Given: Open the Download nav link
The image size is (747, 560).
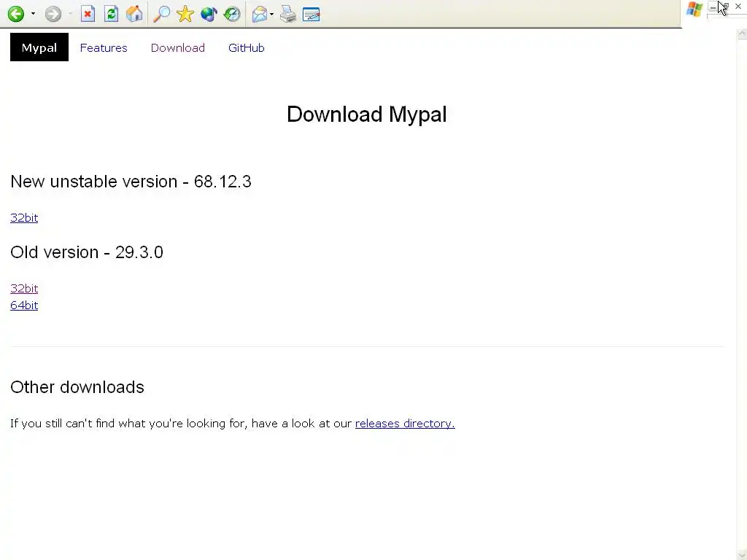Looking at the screenshot, I should [178, 47].
